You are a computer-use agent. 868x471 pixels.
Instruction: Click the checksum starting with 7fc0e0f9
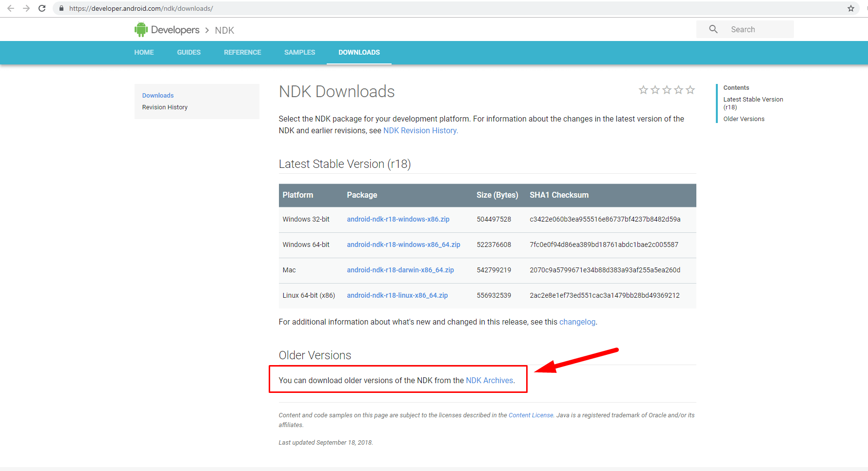(604, 245)
